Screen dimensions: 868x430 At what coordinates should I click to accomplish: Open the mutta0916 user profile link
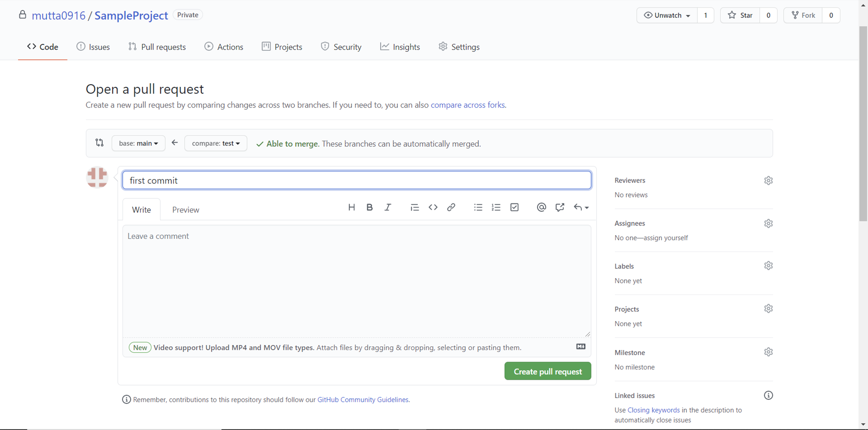click(x=59, y=15)
